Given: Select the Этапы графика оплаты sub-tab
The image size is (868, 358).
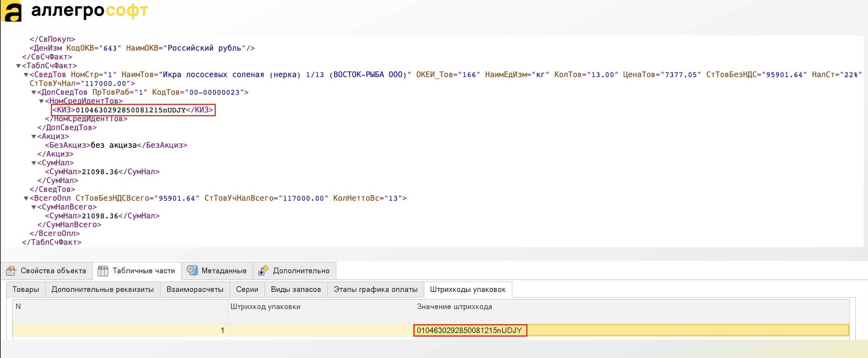Looking at the screenshot, I should click(375, 290).
